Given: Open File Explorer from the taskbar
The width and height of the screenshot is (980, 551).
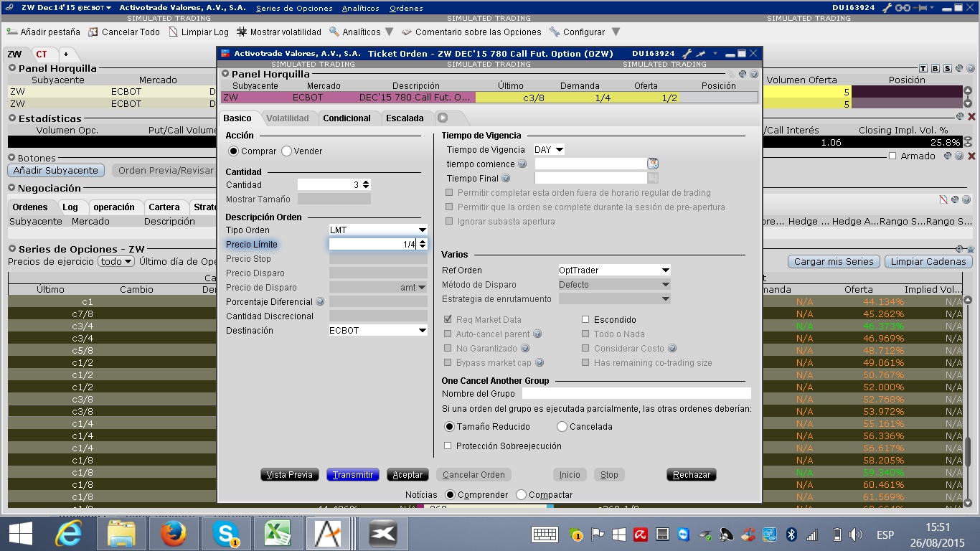Looking at the screenshot, I should tap(121, 534).
